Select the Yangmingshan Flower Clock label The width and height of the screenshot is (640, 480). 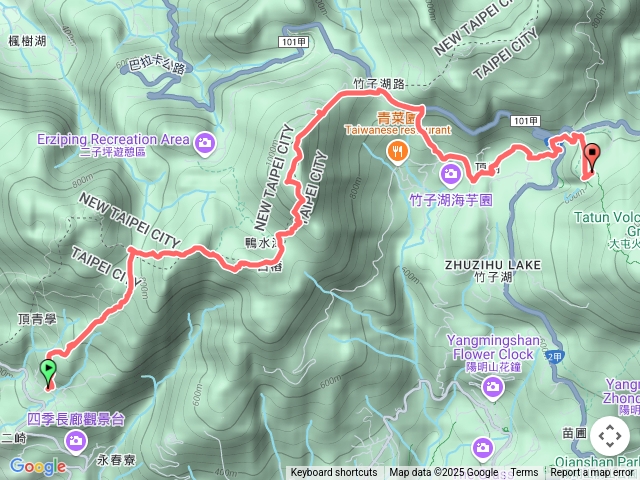[493, 347]
